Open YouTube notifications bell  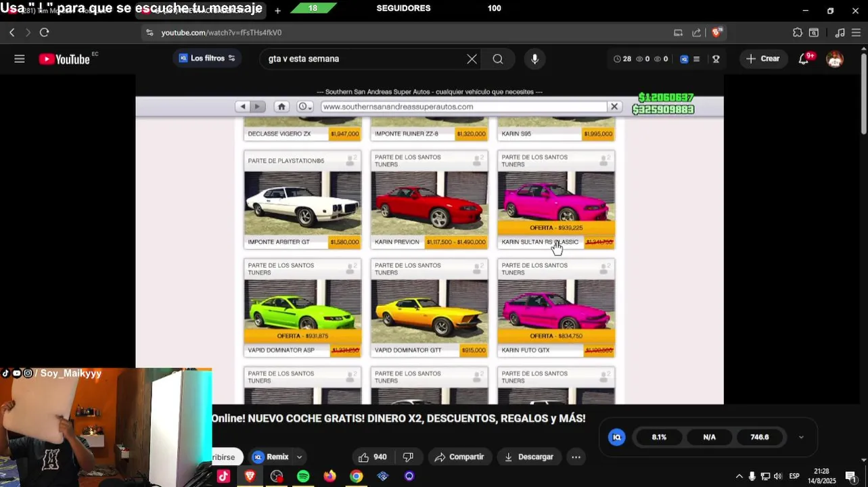pyautogui.click(x=804, y=59)
